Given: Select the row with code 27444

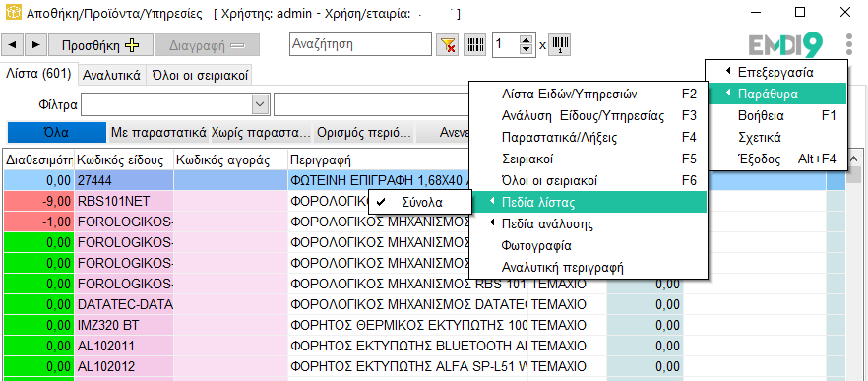Looking at the screenshot, I should [124, 180].
